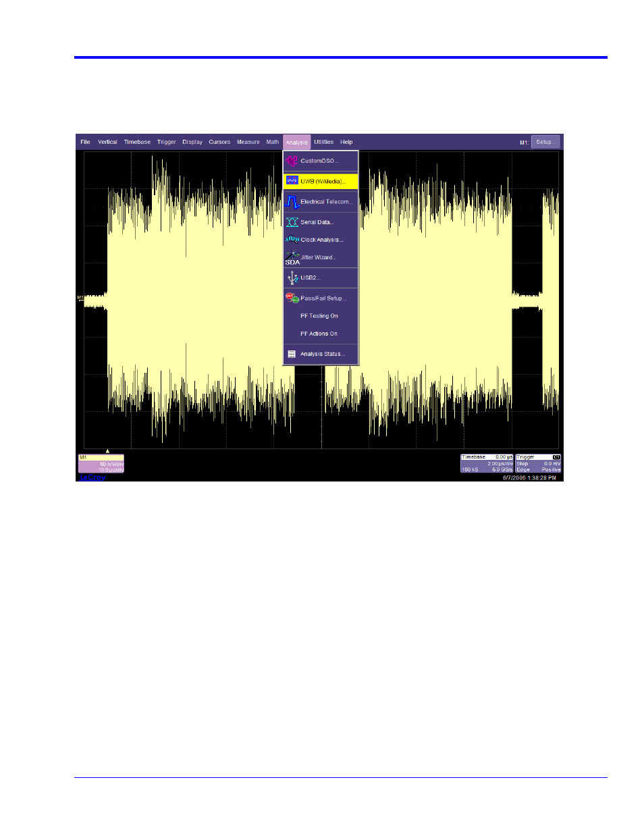Screen dimensions: 644x834
Task: Click the M1 Setup... button
Action: (x=545, y=142)
